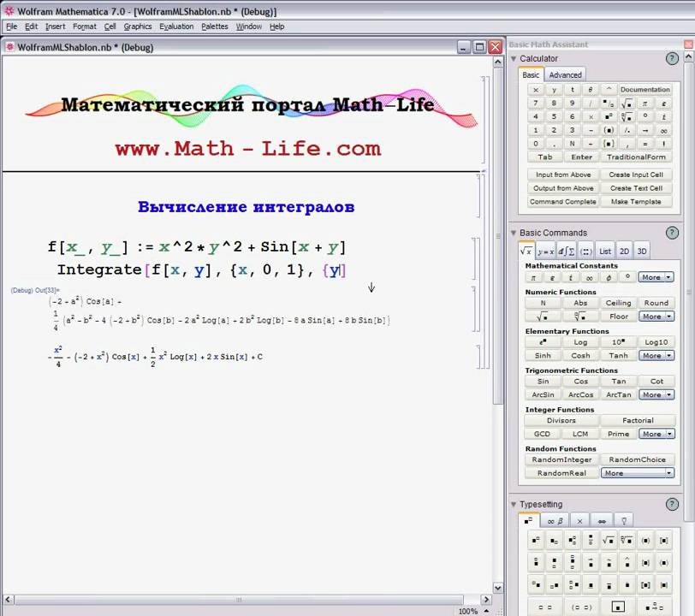Insert fraction template in Typesetting grid
The width and height of the screenshot is (695, 616).
[591, 540]
